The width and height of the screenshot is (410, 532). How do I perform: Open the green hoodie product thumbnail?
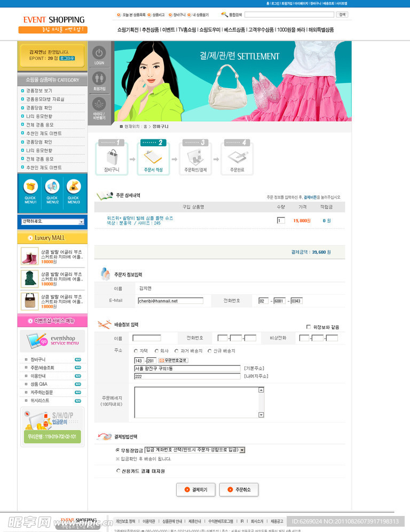point(29,279)
